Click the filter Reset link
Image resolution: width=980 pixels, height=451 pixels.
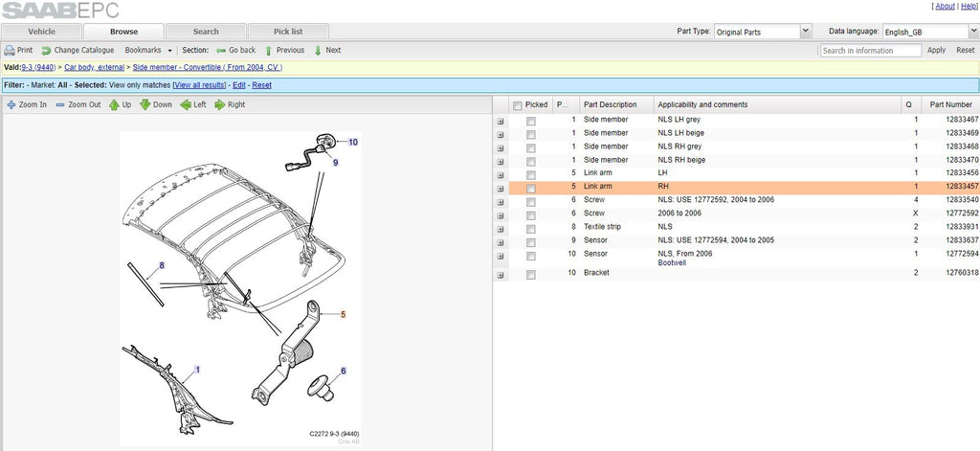pyautogui.click(x=262, y=85)
